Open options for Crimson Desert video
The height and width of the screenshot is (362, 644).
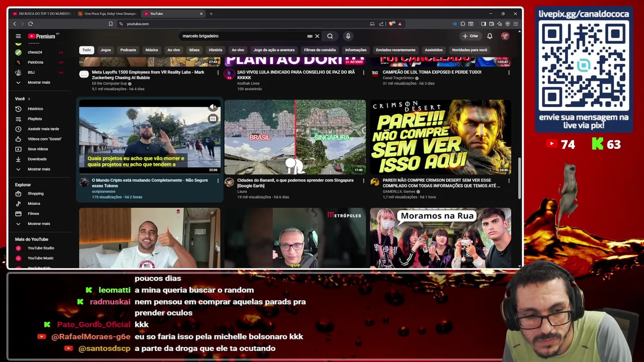pos(509,180)
